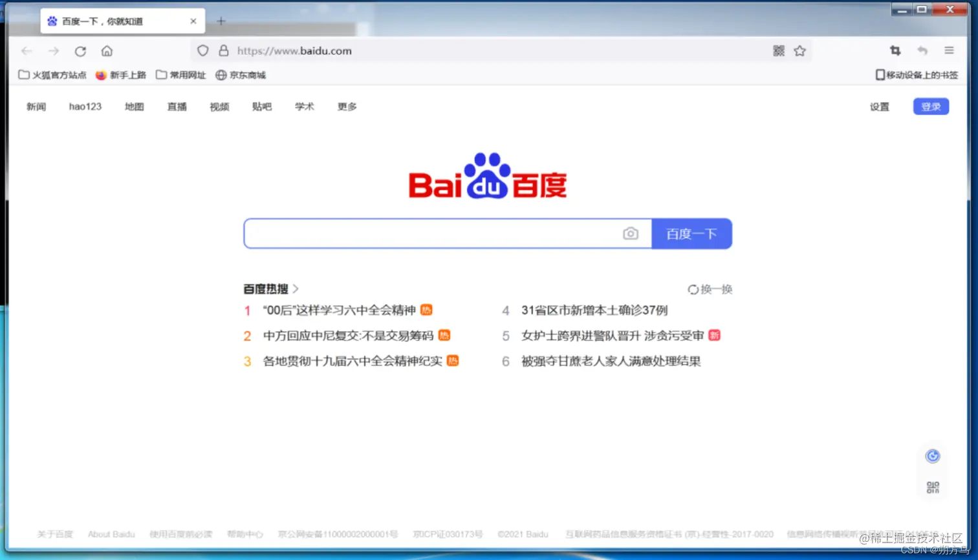Show the page QR code icon in address bar
Viewport: 978px width, 560px height.
(x=779, y=51)
